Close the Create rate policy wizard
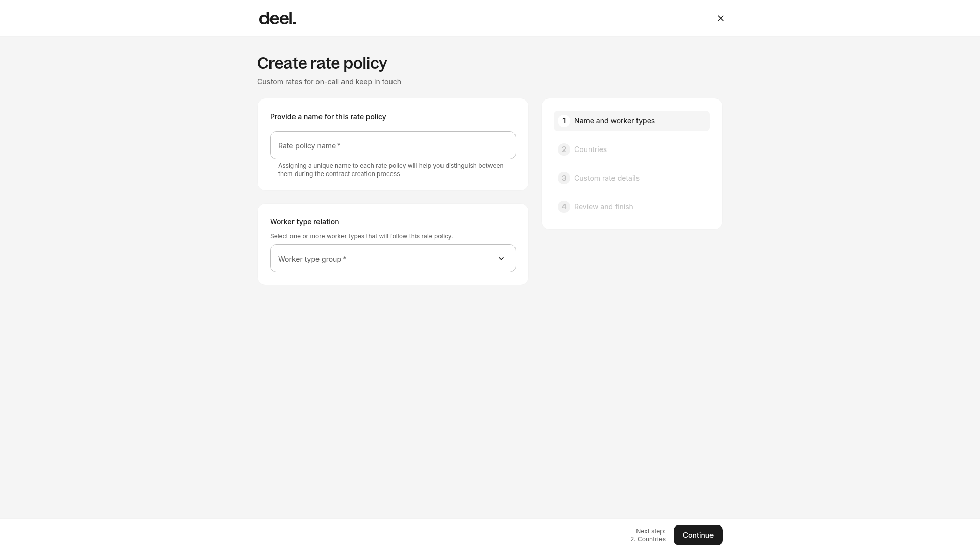This screenshot has width=980, height=551. click(x=721, y=18)
